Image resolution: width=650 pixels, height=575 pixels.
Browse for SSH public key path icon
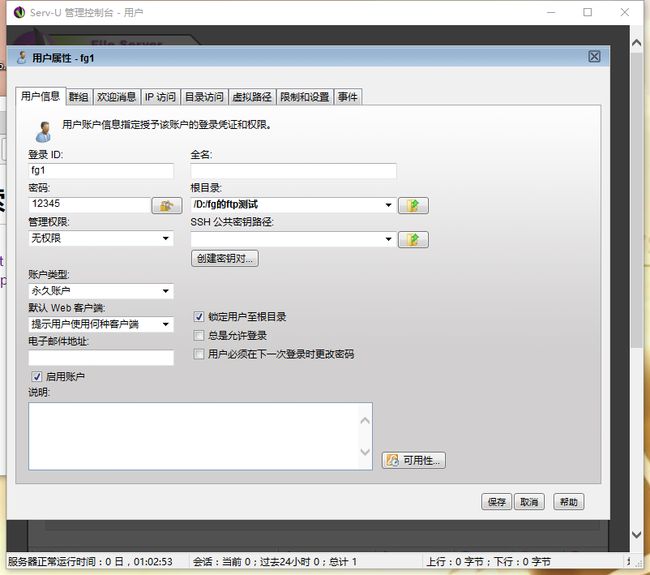[x=413, y=240]
